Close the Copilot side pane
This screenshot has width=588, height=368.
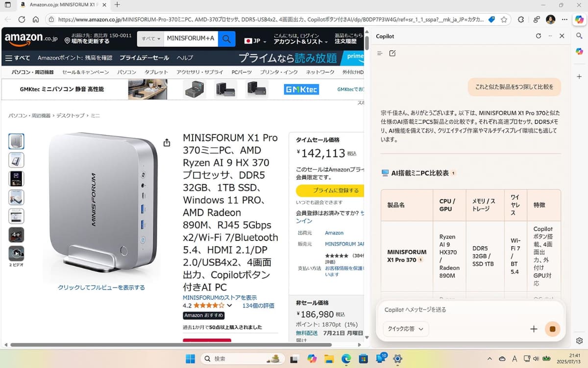click(x=562, y=36)
